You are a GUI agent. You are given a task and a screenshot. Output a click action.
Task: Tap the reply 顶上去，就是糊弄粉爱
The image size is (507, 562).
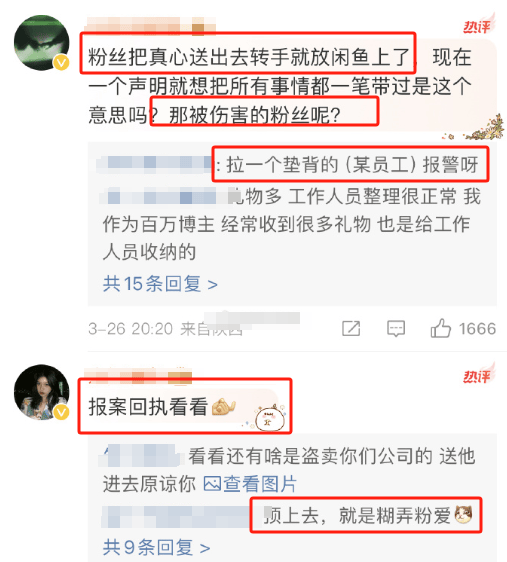pyautogui.click(x=368, y=515)
